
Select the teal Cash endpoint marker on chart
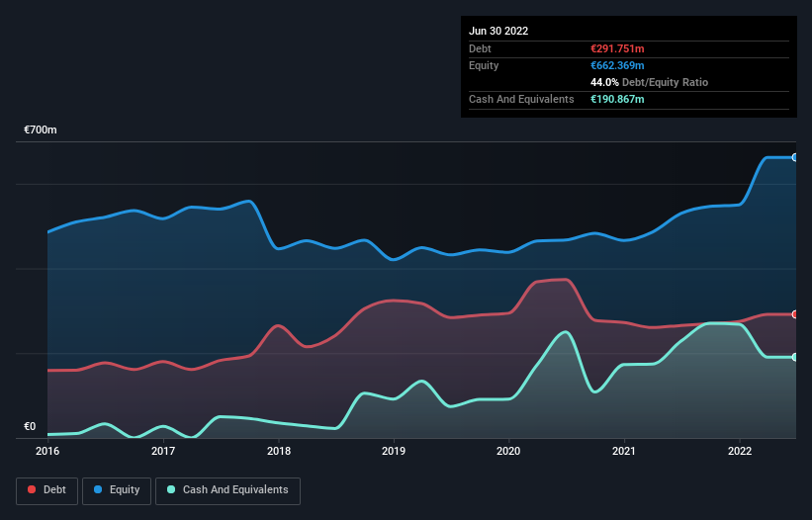(x=794, y=357)
